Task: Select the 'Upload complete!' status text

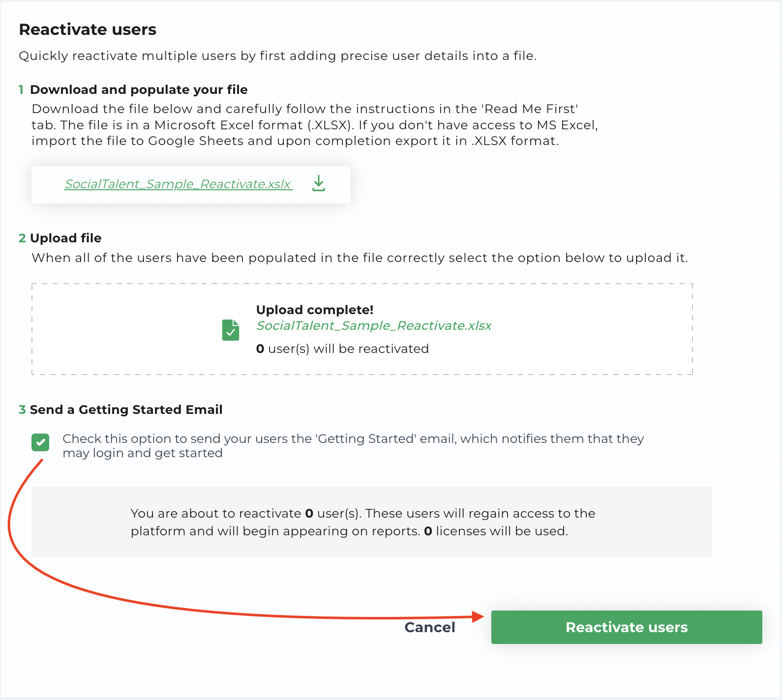Action: (x=315, y=310)
